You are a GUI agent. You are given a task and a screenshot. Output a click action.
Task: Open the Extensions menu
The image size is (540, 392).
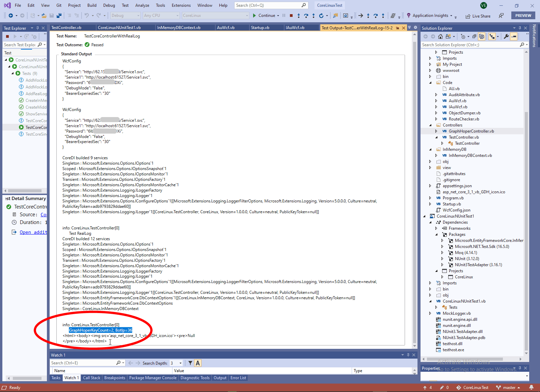pos(181,5)
